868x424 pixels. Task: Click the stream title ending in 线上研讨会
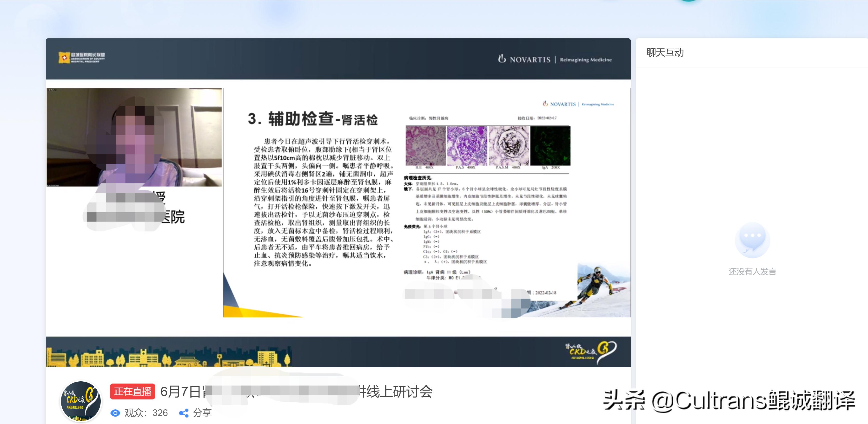[297, 391]
